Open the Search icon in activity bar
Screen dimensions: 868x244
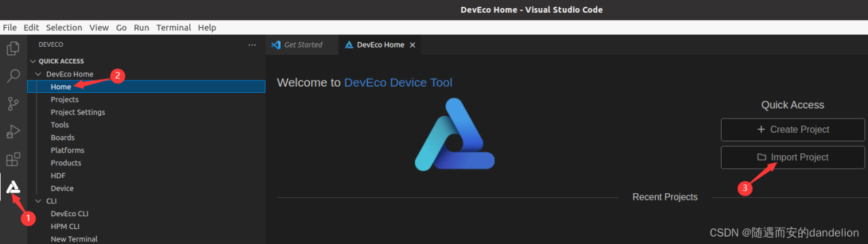point(13,76)
